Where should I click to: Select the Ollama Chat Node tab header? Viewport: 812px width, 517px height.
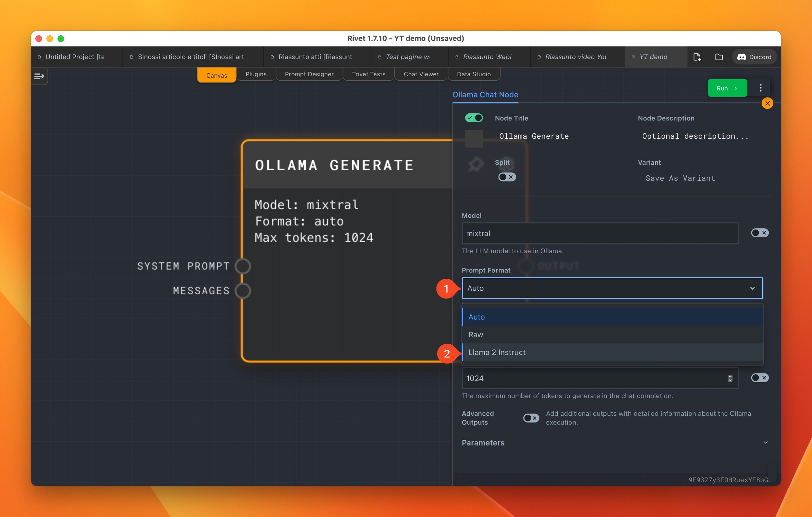point(485,95)
